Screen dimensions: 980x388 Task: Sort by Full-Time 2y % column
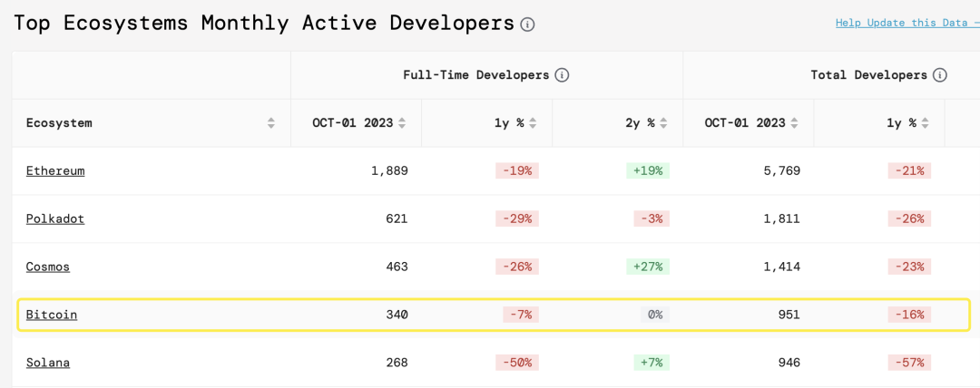[x=663, y=123]
